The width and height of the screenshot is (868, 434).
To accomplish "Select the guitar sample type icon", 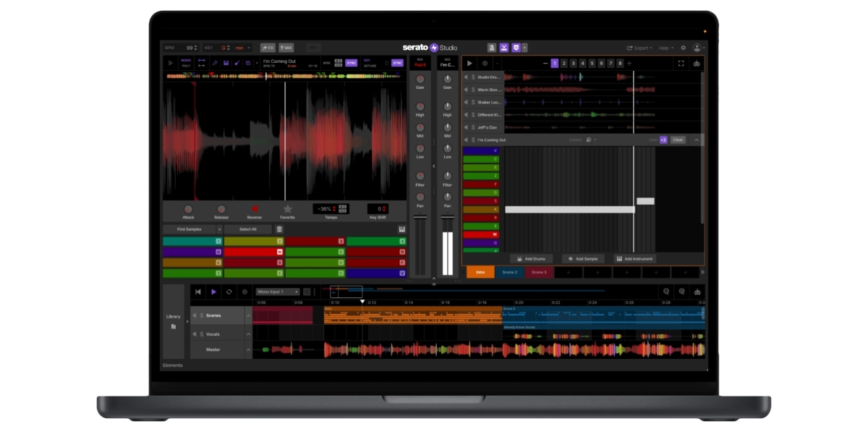I will tap(237, 63).
